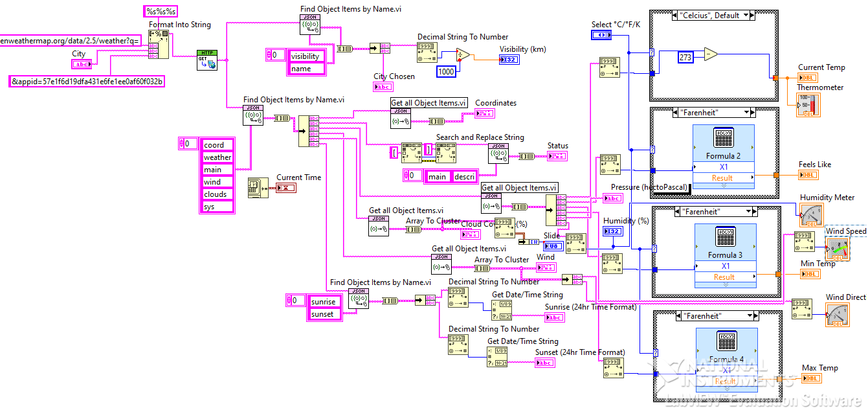Screen dimensions: 868x410
Task: Select the City Chosen string indicator
Action: pyautogui.click(x=383, y=87)
